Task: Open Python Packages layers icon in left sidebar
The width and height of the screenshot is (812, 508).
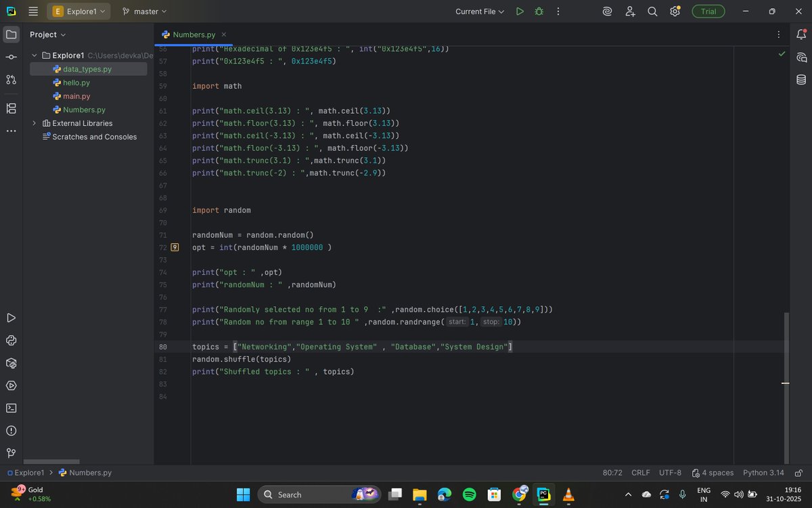Action: tap(11, 363)
